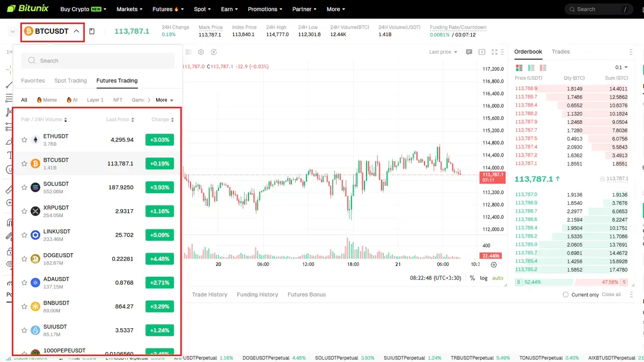Click the single-chart layout icon
644x362 pixels.
coord(481,52)
